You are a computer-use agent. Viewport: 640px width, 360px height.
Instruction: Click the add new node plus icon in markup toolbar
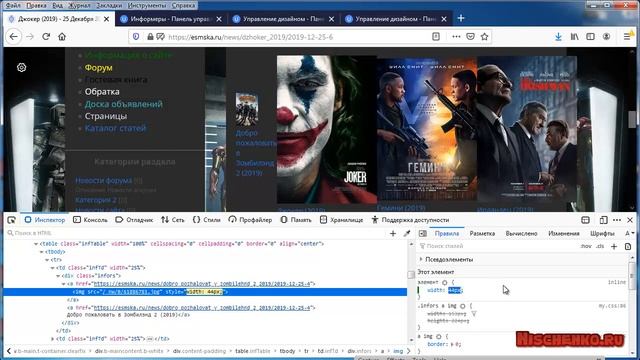pyautogui.click(x=393, y=233)
